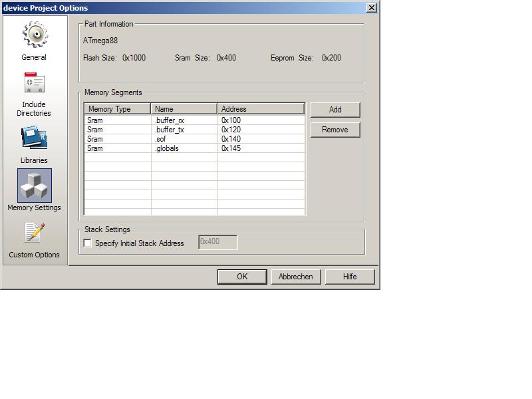This screenshot has height=399, width=532.
Task: Click the Name column header
Action: (x=184, y=109)
